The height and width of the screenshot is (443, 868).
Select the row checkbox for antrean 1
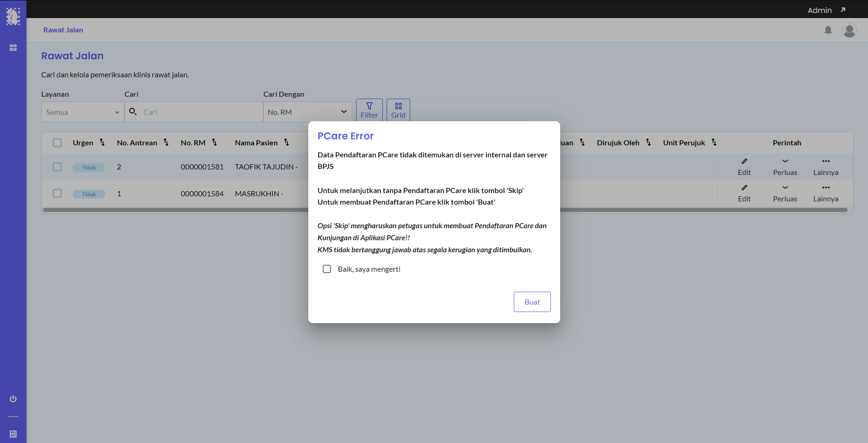[x=57, y=193]
